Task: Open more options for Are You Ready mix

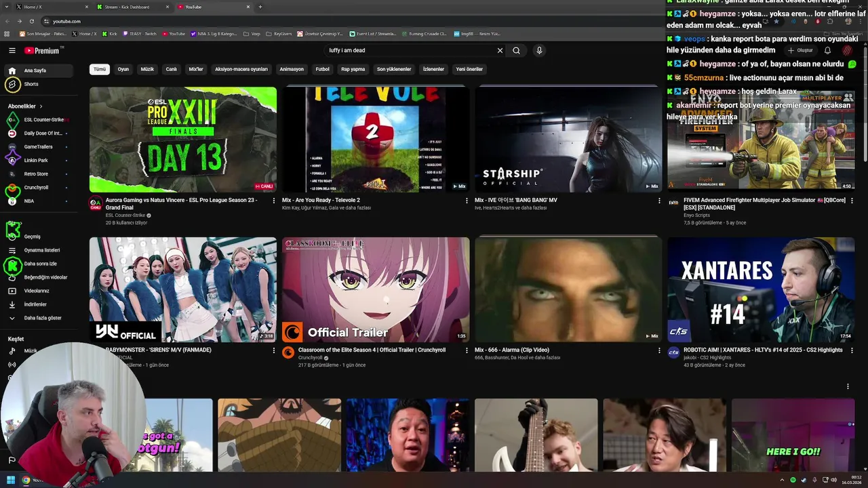Action: [x=467, y=201]
